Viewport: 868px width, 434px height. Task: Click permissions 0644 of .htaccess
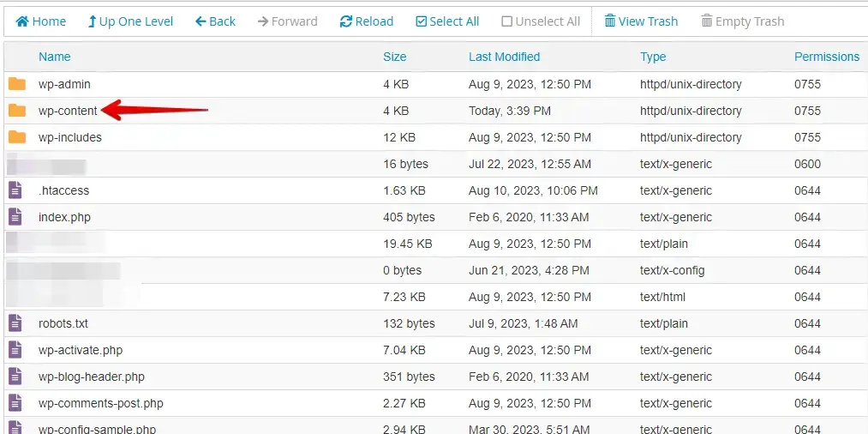click(808, 190)
